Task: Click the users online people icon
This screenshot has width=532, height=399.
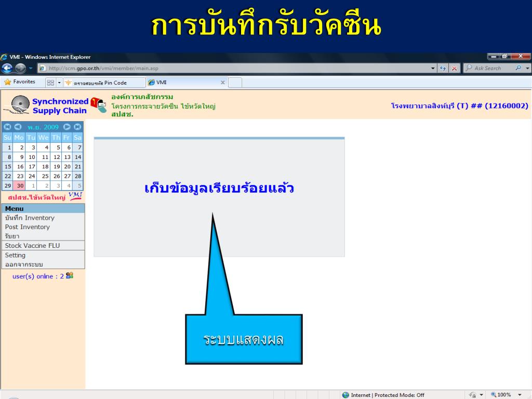Action: pyautogui.click(x=70, y=275)
